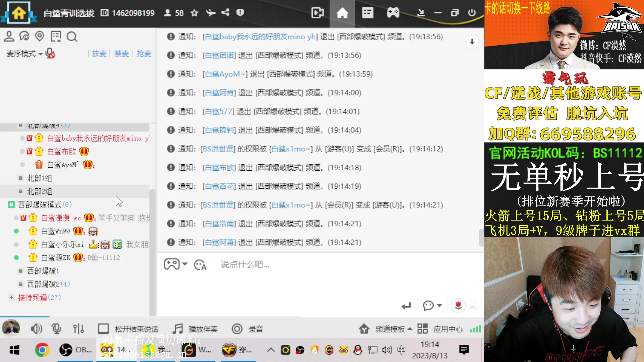The height and width of the screenshot is (362, 644).
Task: Click the 禁麦 link
Action: tap(121, 54)
